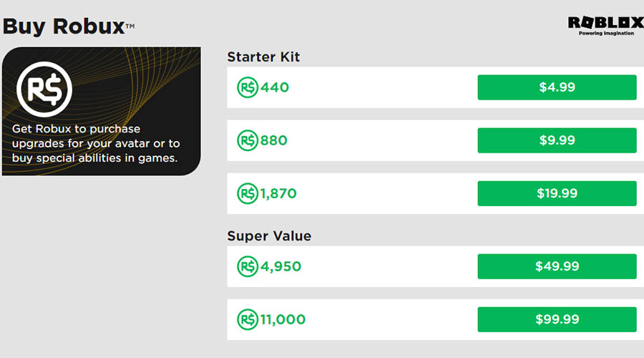Image resolution: width=644 pixels, height=358 pixels.
Task: Click the Get Robux promo banner text
Action: [96, 143]
